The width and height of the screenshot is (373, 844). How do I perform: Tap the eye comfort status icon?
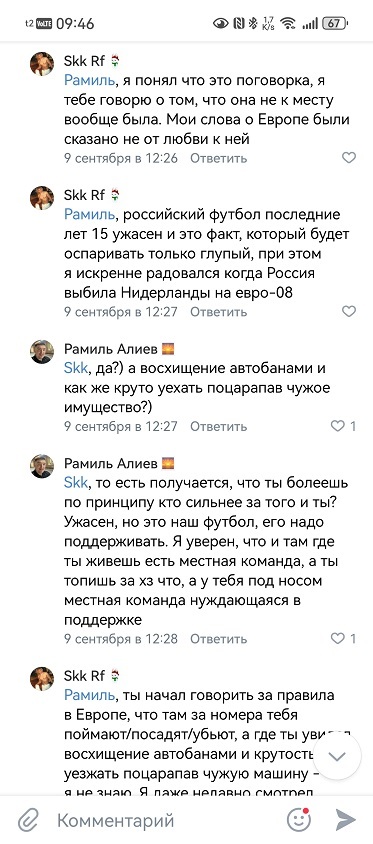pos(221,23)
